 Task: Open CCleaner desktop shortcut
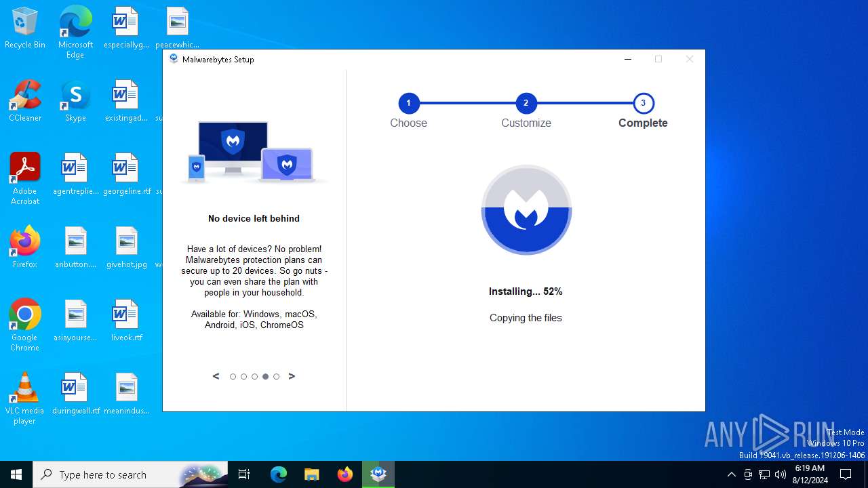tap(25, 101)
